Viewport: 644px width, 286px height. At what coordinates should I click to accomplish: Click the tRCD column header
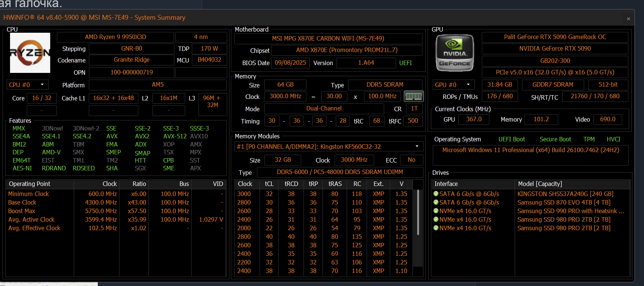[x=291, y=184]
